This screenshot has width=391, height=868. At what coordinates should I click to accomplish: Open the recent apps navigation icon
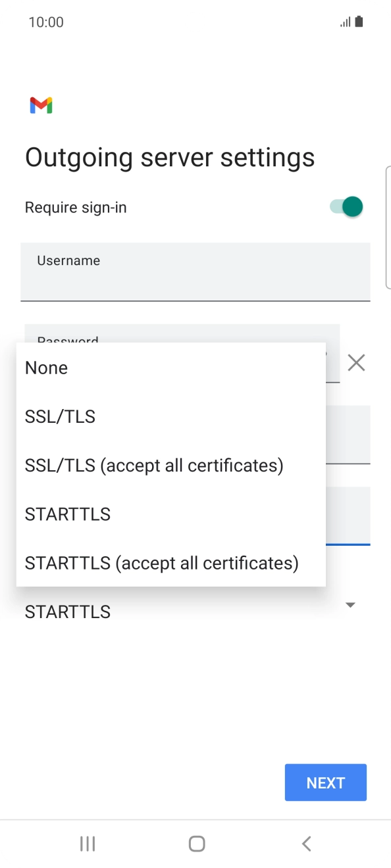coord(87,844)
